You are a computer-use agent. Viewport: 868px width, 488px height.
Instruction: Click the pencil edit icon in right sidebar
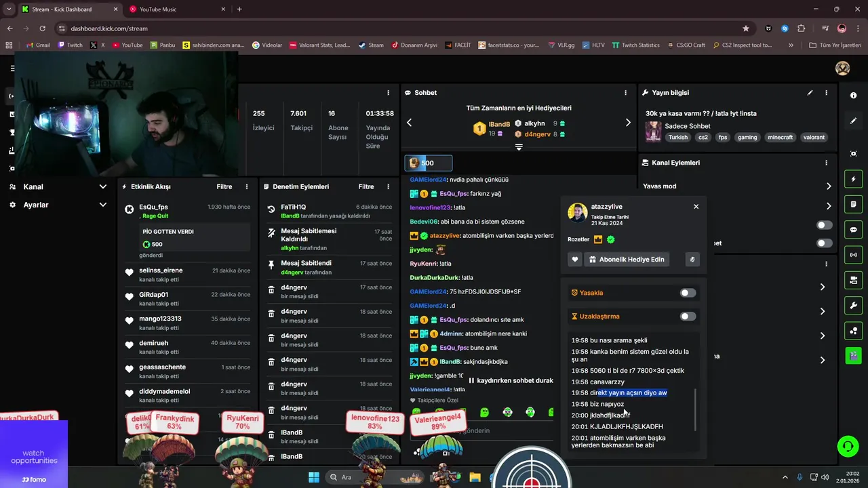[853, 121]
